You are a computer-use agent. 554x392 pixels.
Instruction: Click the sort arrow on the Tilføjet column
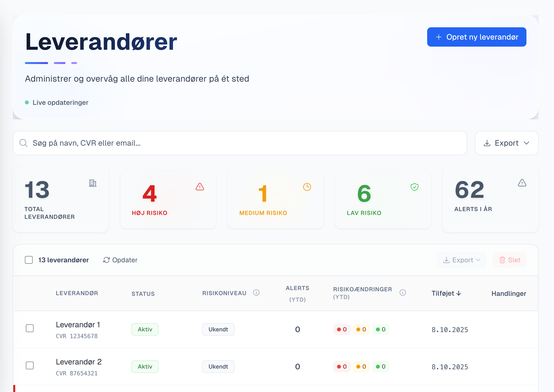(459, 293)
